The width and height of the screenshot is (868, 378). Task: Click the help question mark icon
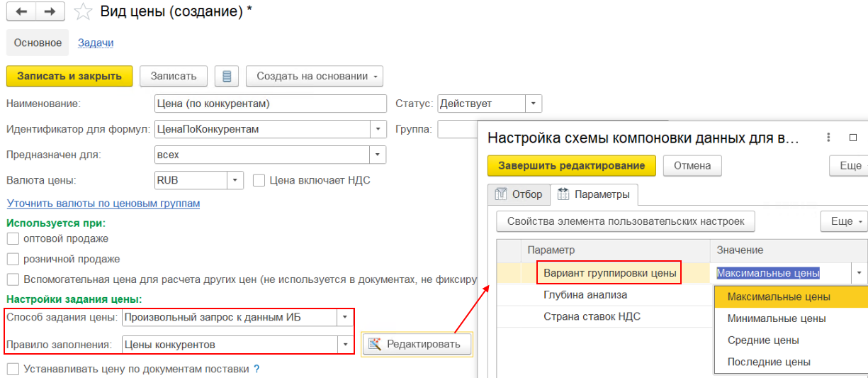click(x=257, y=369)
